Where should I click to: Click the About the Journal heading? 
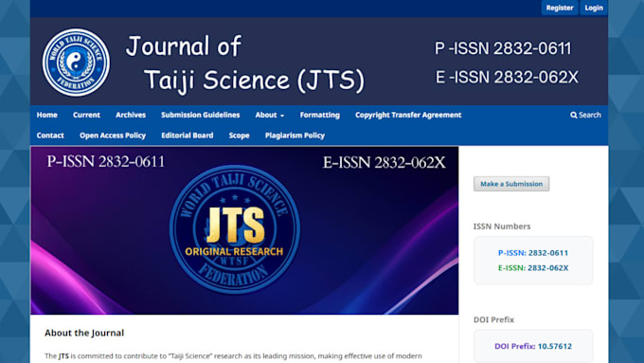pos(84,333)
